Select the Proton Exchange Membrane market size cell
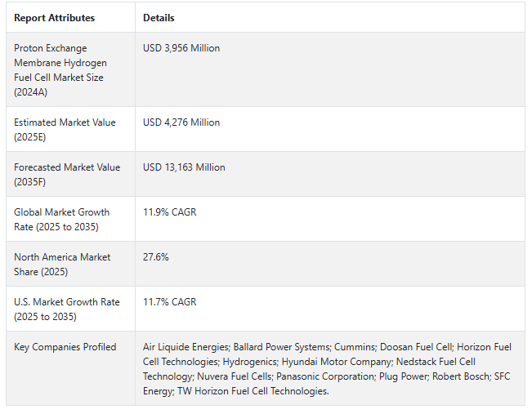532x414 pixels. click(60, 69)
